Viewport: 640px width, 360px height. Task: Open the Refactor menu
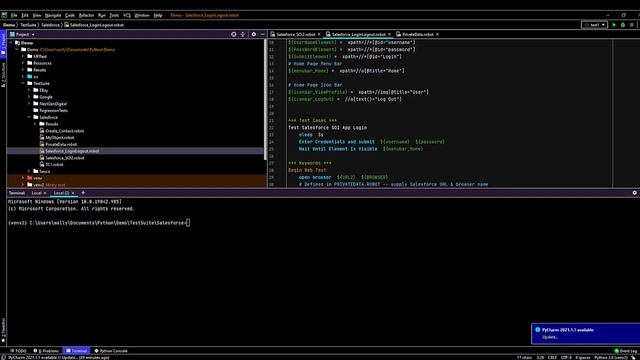coord(86,15)
